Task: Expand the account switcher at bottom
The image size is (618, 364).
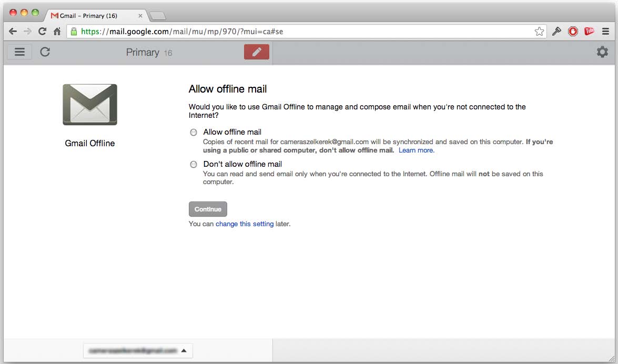Action: coord(138,351)
